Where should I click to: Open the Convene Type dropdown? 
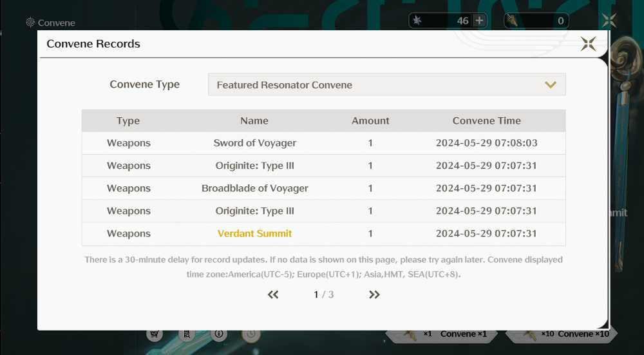click(x=386, y=84)
